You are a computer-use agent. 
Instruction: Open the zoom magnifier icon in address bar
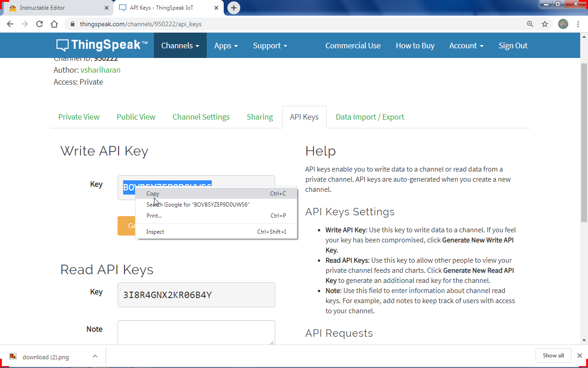coord(530,24)
